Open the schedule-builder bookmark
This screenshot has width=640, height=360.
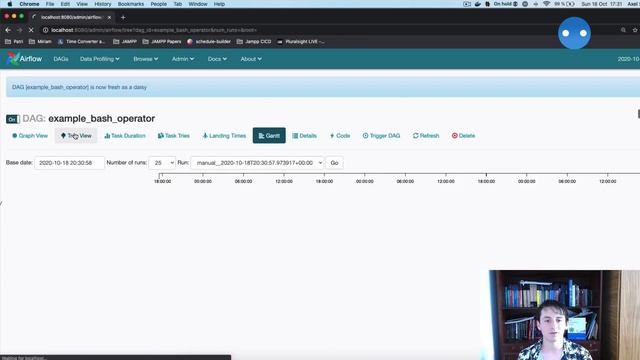[209, 42]
